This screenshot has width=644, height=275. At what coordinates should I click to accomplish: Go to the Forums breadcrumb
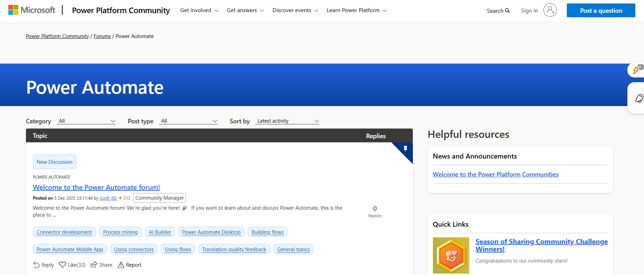pyautogui.click(x=102, y=36)
